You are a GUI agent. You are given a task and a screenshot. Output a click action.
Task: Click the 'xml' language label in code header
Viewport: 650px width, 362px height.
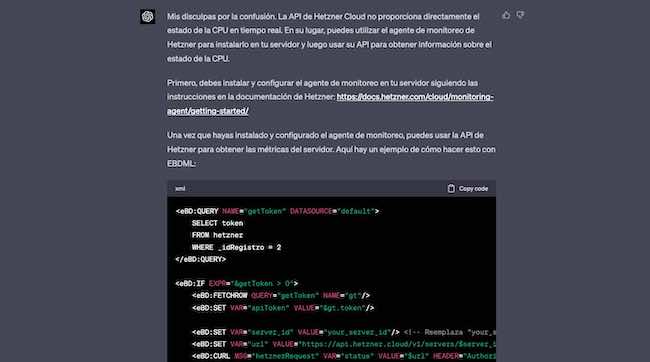[x=180, y=189]
